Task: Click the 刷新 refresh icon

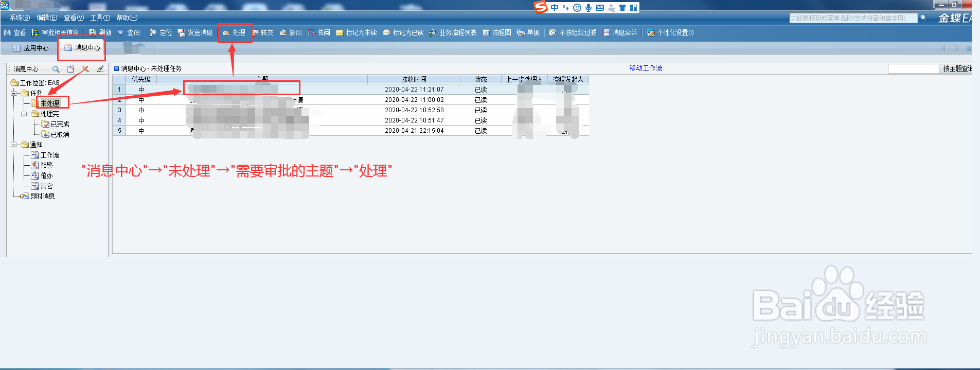Action: coord(93,32)
